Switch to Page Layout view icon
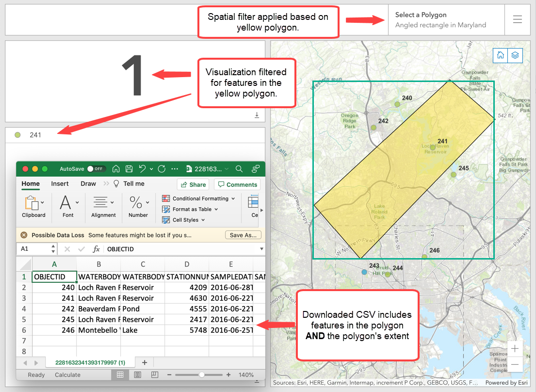This screenshot has width=536, height=392. pyautogui.click(x=137, y=375)
